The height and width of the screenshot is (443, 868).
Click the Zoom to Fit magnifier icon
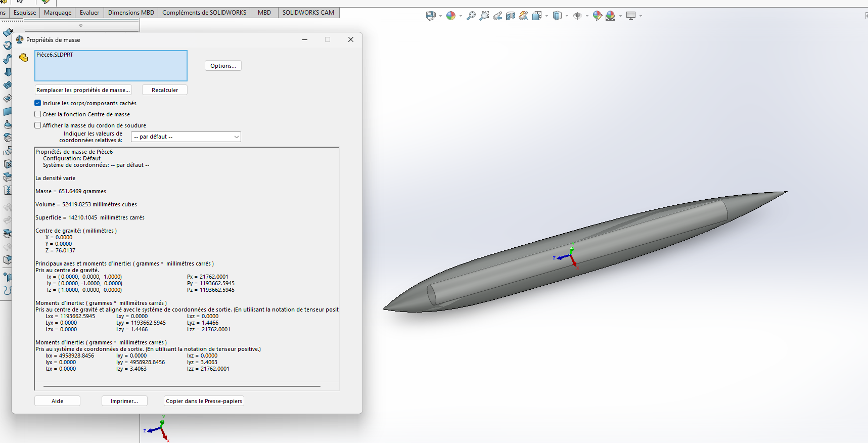(x=471, y=16)
